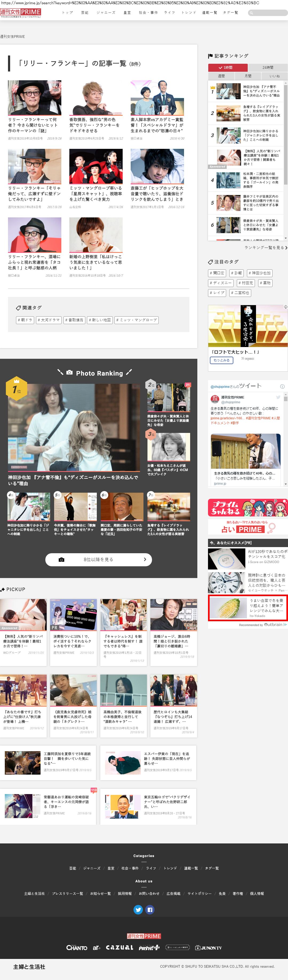288x980 pixels.
Task: Click the 週刊女性PRIME logo at top left
Action: coord(21,13)
